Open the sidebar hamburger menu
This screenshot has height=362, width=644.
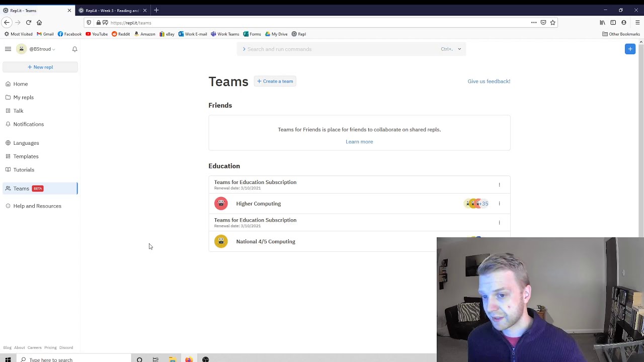[8, 49]
